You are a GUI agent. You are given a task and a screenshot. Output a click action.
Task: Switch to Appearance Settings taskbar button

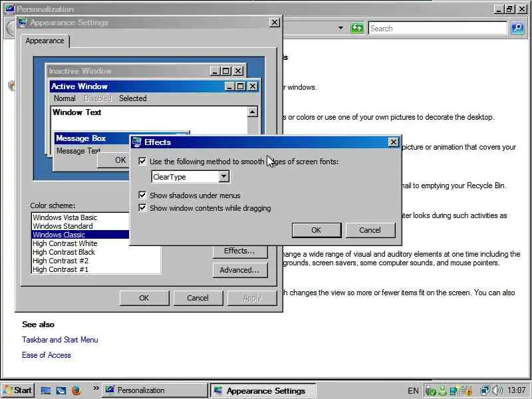(x=263, y=390)
